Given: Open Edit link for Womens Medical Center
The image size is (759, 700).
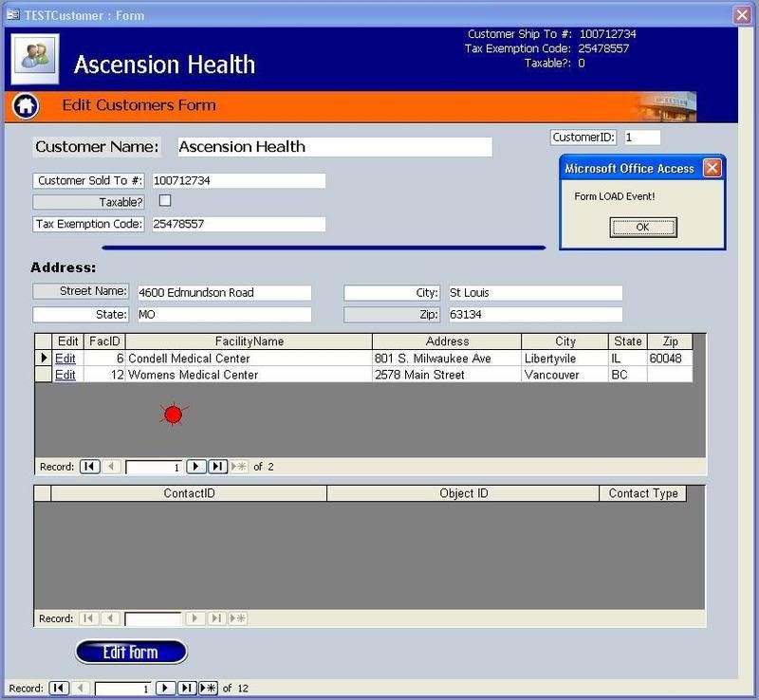Looking at the screenshot, I should point(65,375).
